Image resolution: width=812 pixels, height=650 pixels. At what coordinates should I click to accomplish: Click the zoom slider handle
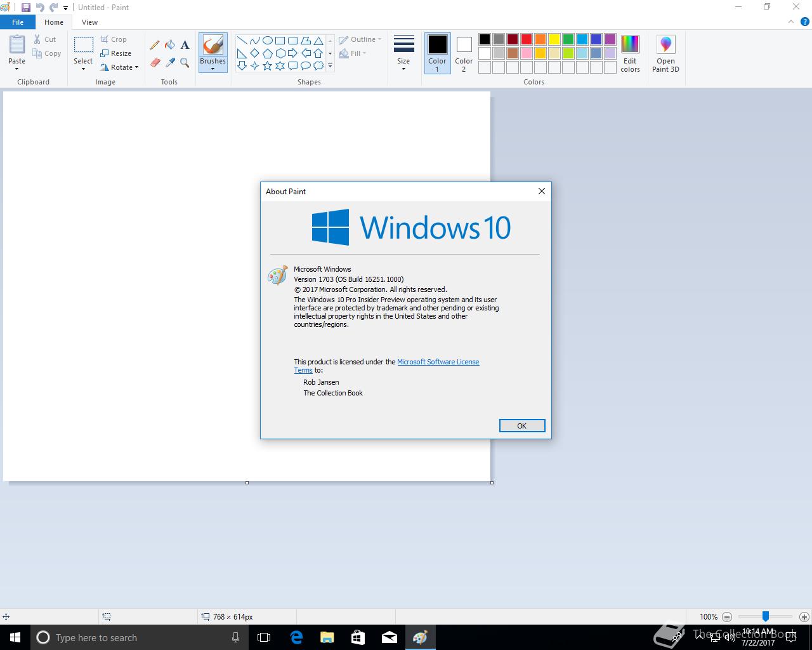click(766, 616)
